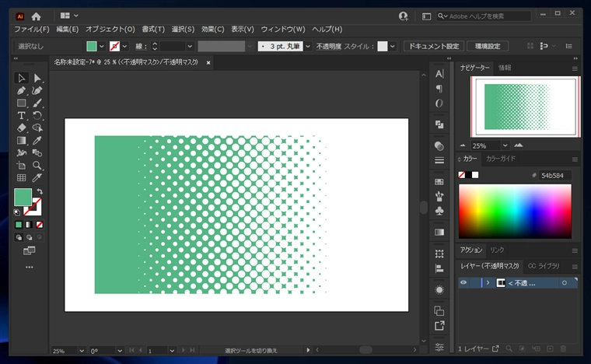The height and width of the screenshot is (364, 591).
Task: Open the OpenType panel icon
Action: point(439,103)
